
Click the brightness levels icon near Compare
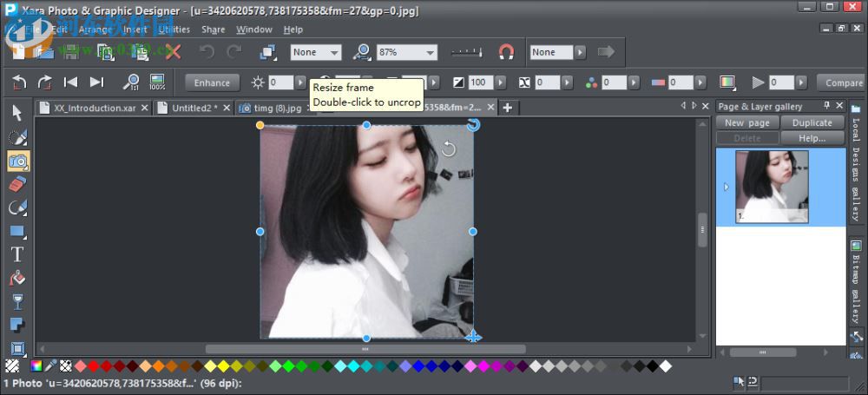[727, 82]
